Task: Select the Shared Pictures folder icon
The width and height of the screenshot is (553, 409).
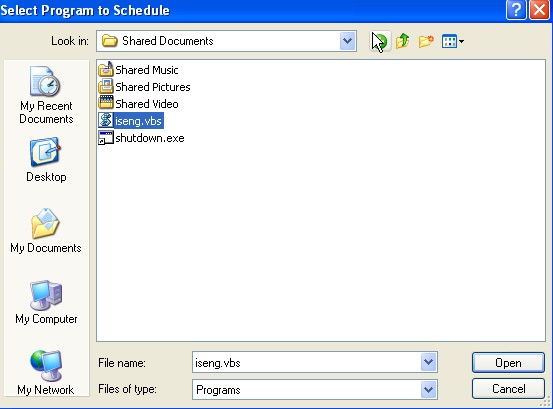Action: [106, 86]
